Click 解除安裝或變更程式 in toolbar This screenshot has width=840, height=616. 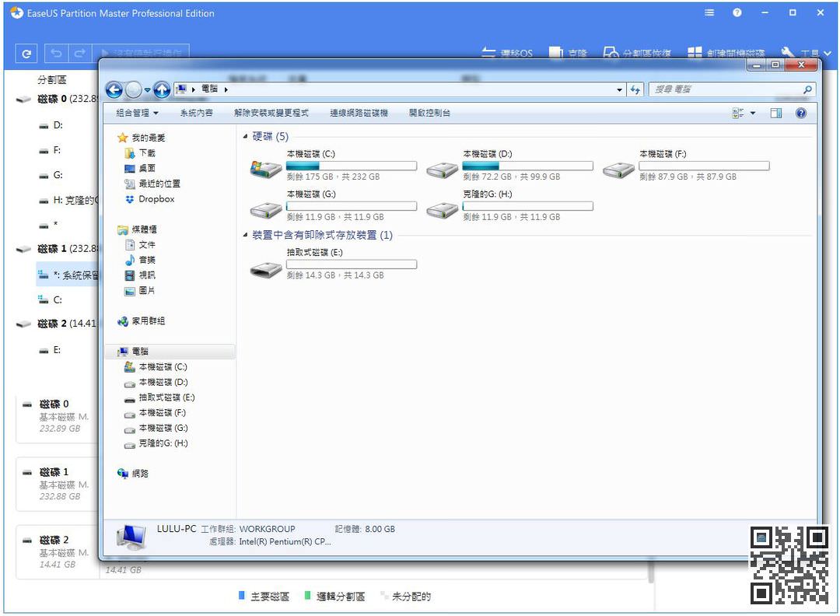tap(271, 113)
